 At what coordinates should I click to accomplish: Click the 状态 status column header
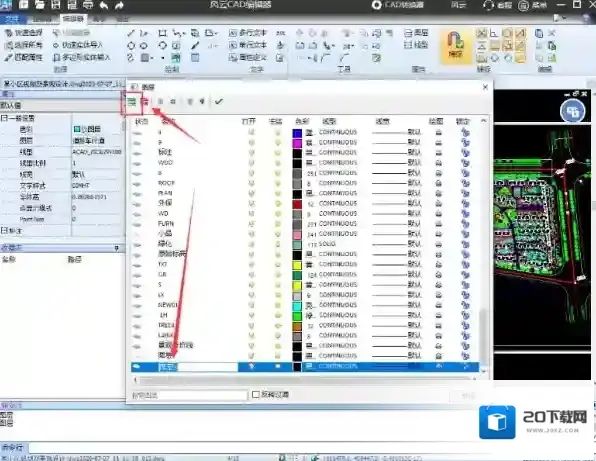141,122
